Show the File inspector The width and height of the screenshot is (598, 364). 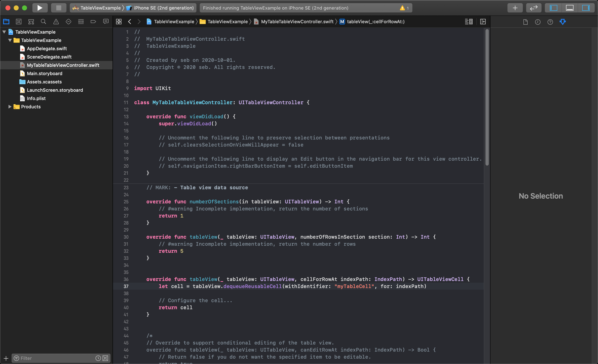[526, 22]
